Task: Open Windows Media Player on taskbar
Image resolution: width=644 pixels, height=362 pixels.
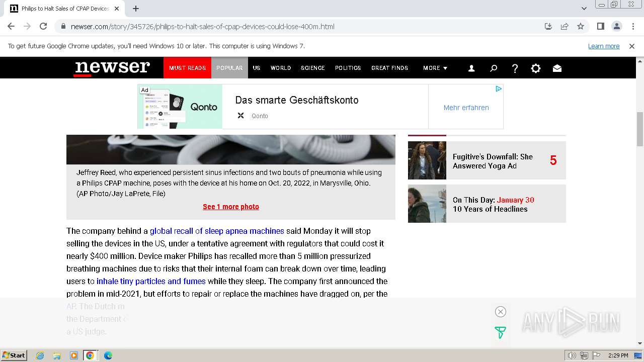Action: (73, 355)
